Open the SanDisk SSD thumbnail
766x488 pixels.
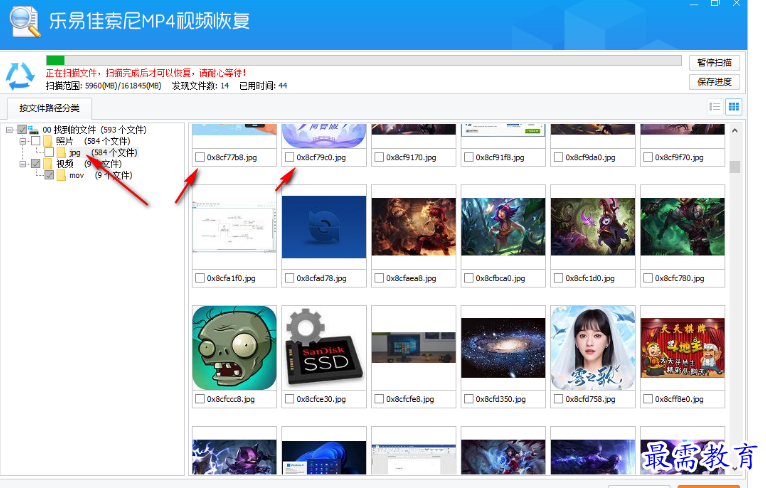[324, 348]
